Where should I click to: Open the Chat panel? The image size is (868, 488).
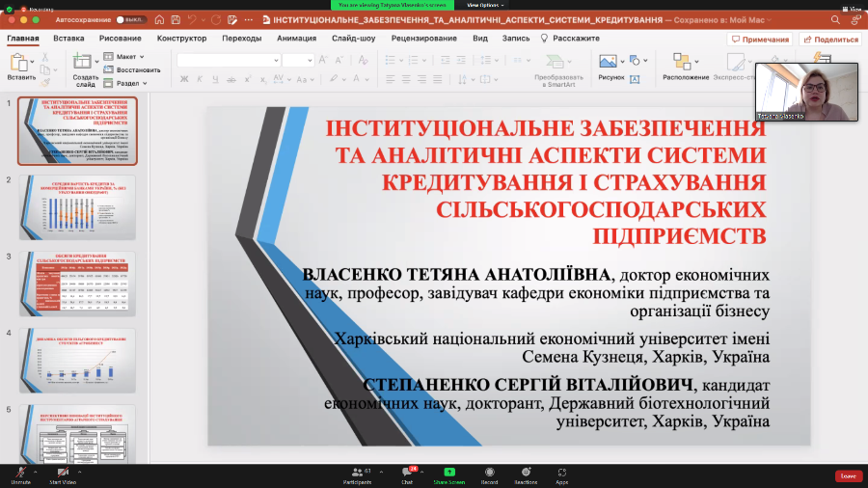point(406,472)
